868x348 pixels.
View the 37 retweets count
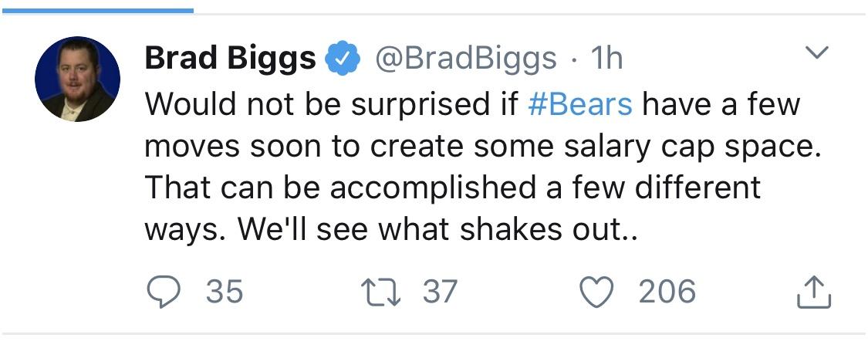coord(441,292)
